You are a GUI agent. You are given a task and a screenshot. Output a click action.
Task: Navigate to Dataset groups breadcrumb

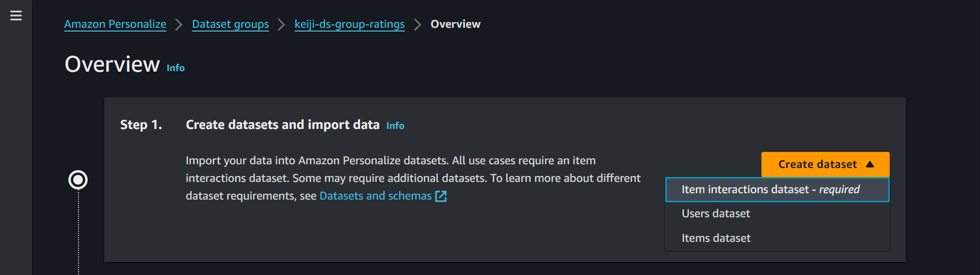click(x=230, y=24)
